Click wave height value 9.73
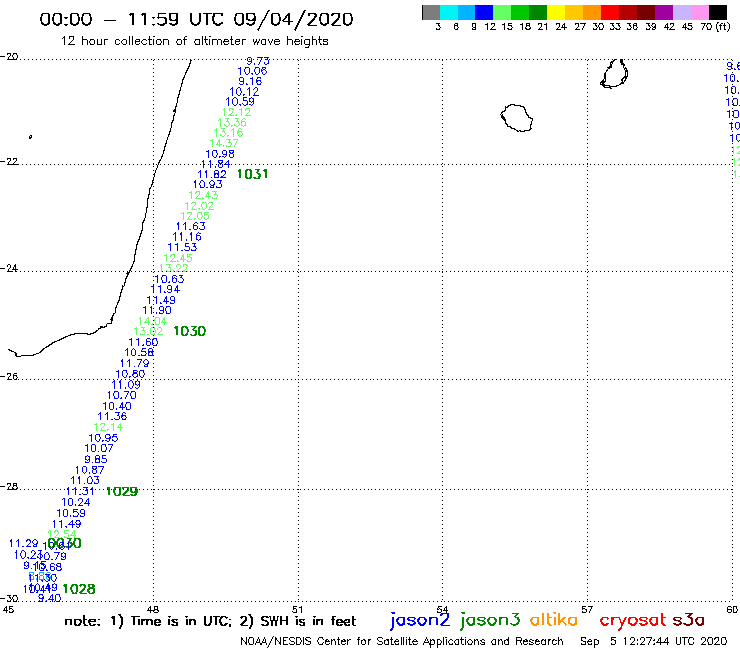Screen dimensions: 740x650 pos(258,61)
